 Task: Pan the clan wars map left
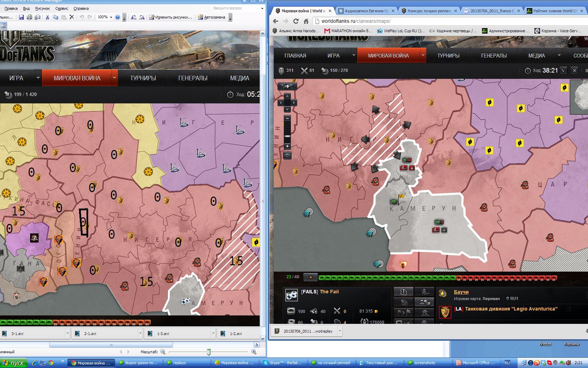pyautogui.click(x=281, y=103)
